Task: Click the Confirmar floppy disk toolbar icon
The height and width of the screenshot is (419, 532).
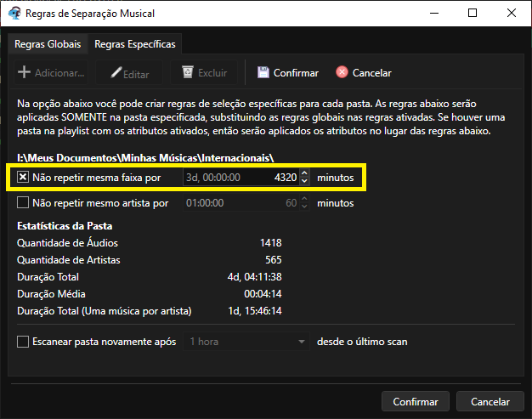Action: [263, 73]
